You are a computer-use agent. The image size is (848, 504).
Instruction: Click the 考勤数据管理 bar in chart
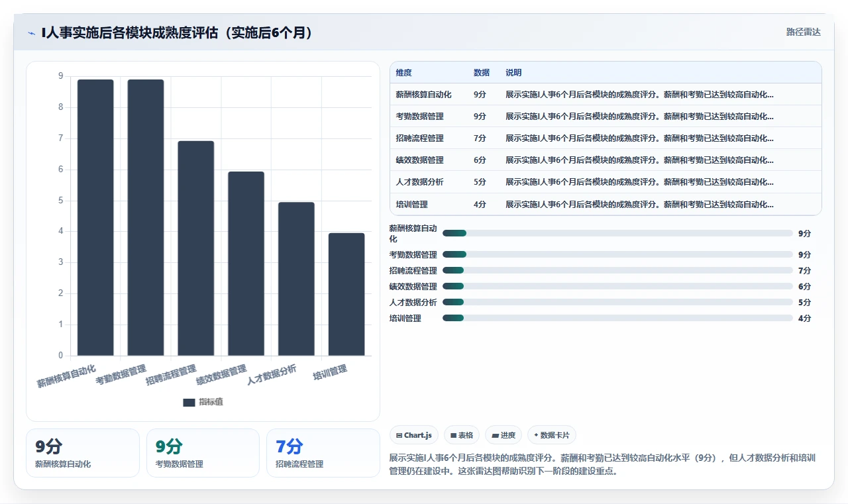(146, 217)
